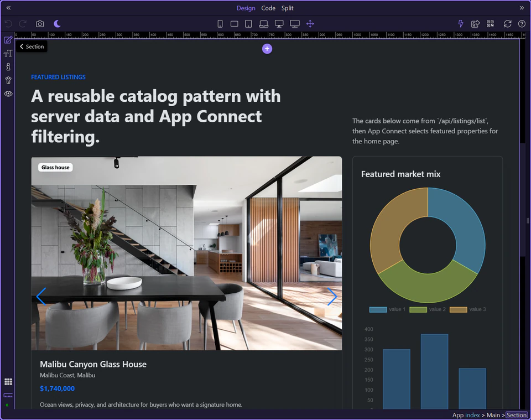Click the tallest middle bar in chart
The image size is (531, 420).
click(x=435, y=371)
